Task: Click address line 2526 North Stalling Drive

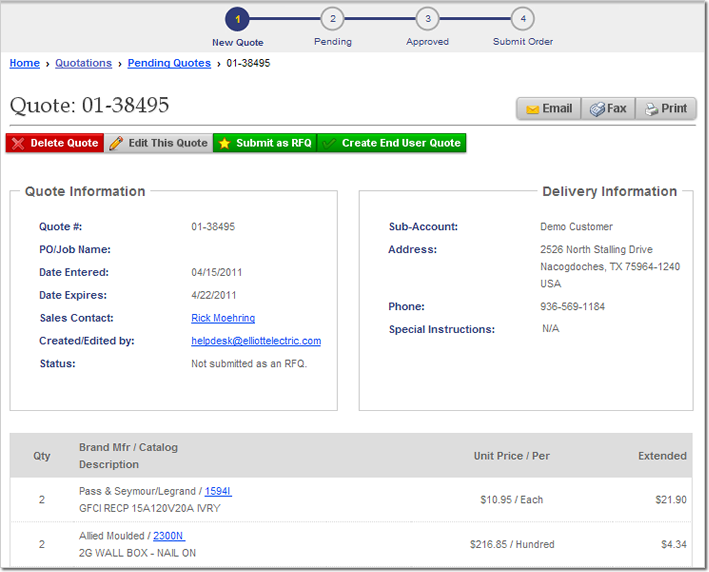Action: (596, 250)
